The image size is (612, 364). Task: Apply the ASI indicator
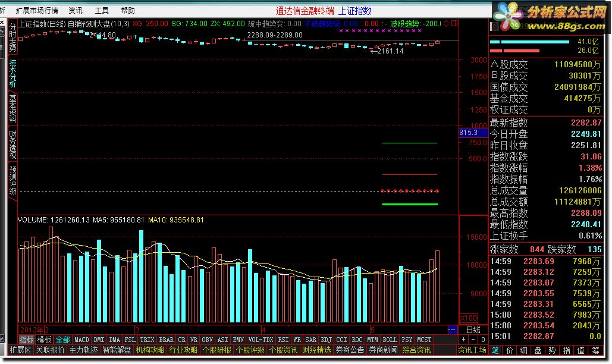coord(223,340)
